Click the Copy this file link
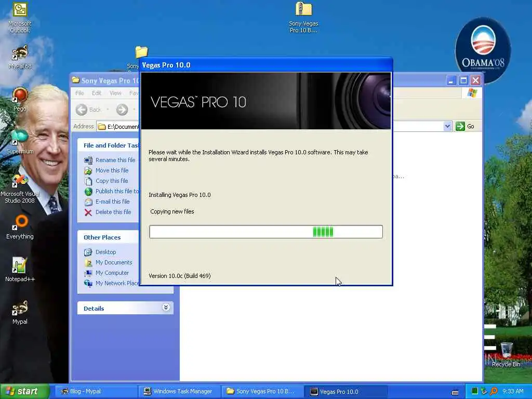The height and width of the screenshot is (399, 532). click(x=112, y=181)
